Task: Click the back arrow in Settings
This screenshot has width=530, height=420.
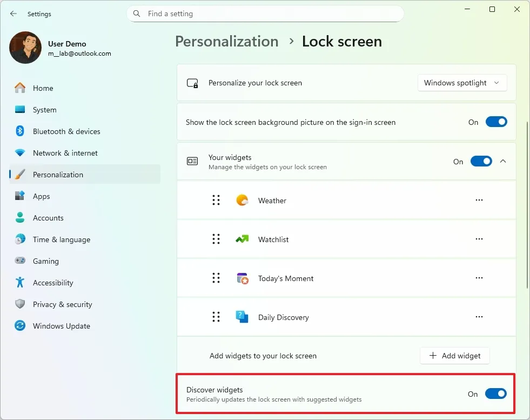Action: pyautogui.click(x=14, y=14)
